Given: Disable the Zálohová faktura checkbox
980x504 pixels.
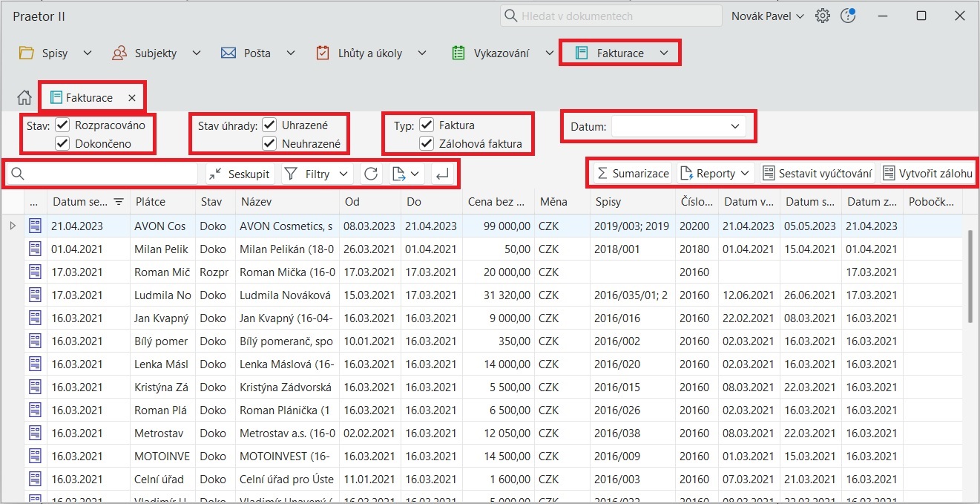Looking at the screenshot, I should coord(427,143).
